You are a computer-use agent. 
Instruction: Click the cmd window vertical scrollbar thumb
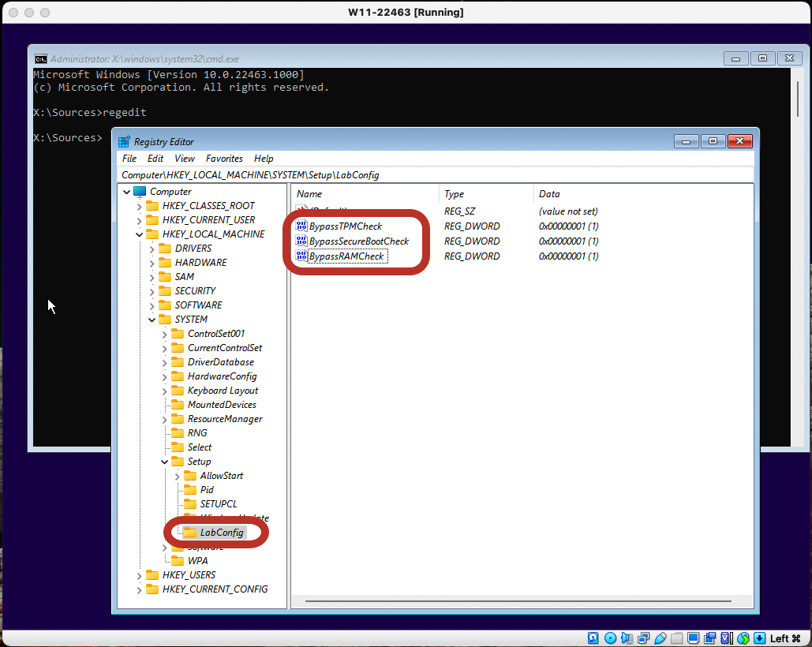pyautogui.click(x=798, y=99)
